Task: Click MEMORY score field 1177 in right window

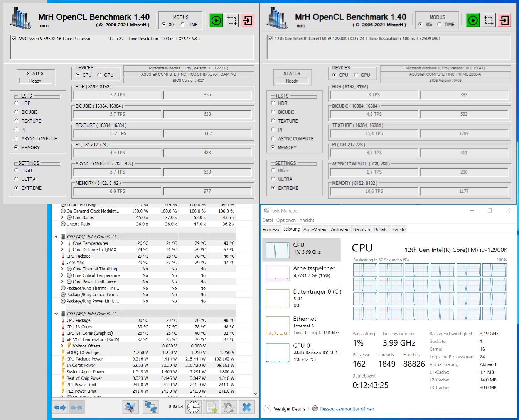Action: pyautogui.click(x=464, y=191)
